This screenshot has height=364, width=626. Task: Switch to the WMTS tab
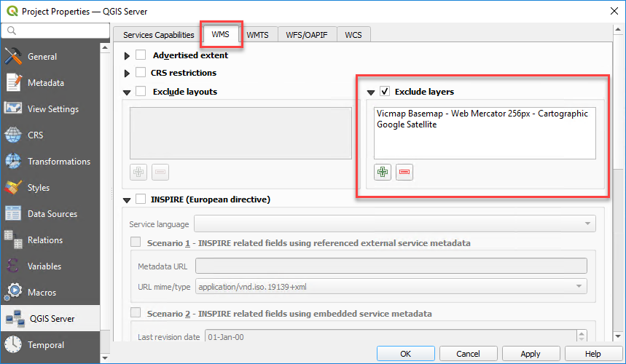click(257, 35)
